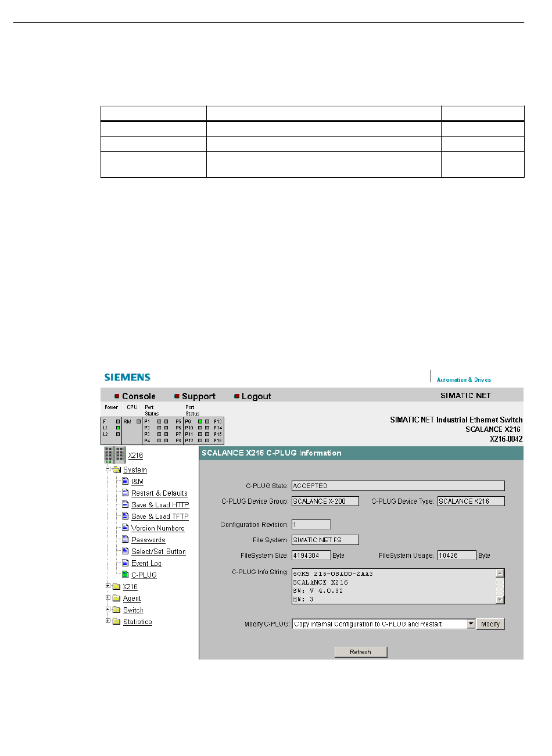Open the X216 root link
552x756 pixels.
[x=135, y=456]
